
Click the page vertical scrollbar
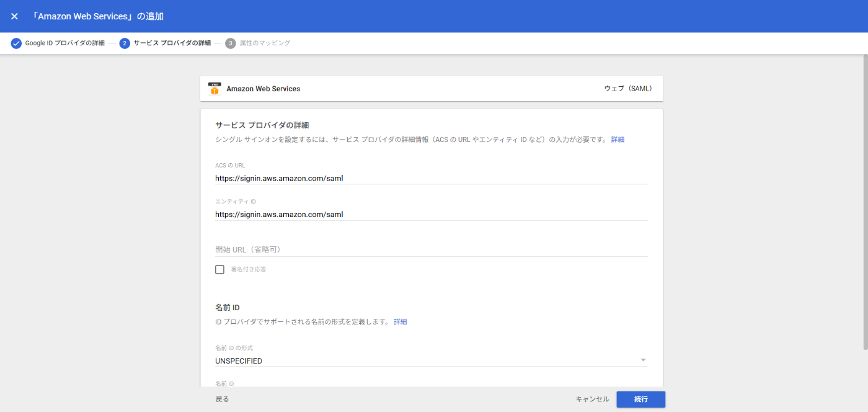coord(864,202)
